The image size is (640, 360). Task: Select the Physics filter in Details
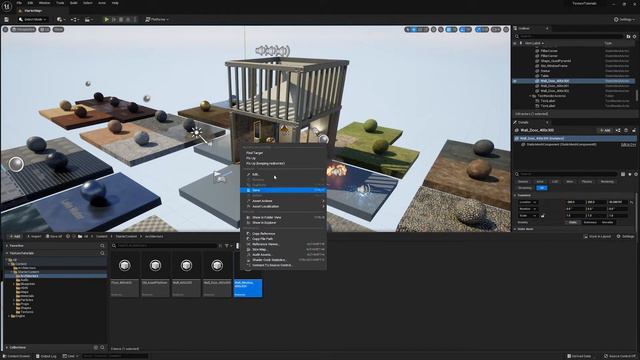pyautogui.click(x=587, y=181)
